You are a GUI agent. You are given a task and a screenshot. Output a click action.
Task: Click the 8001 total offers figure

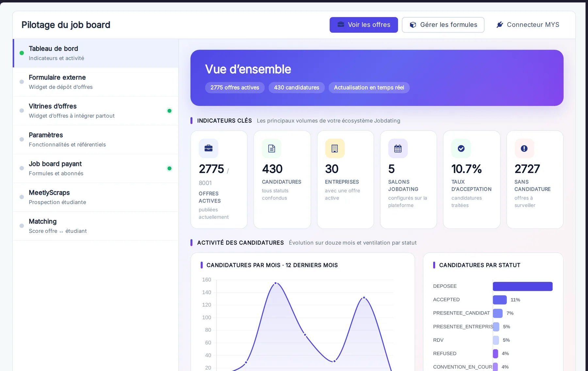[205, 183]
